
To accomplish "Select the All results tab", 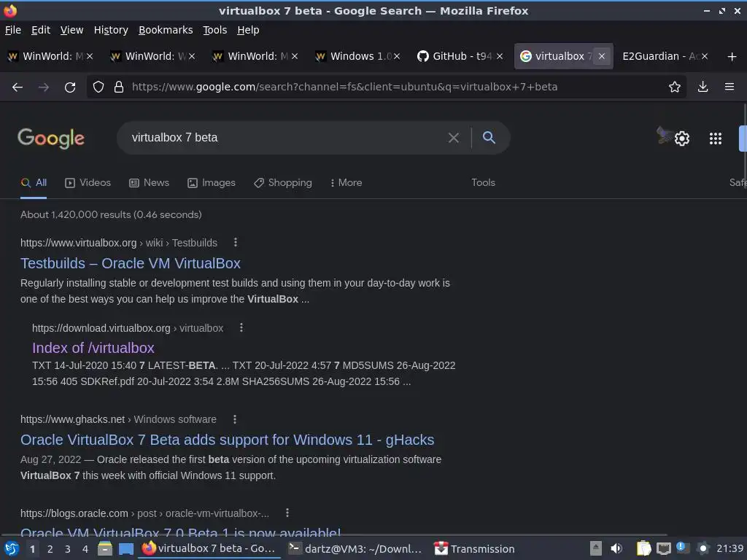I will coord(34,183).
